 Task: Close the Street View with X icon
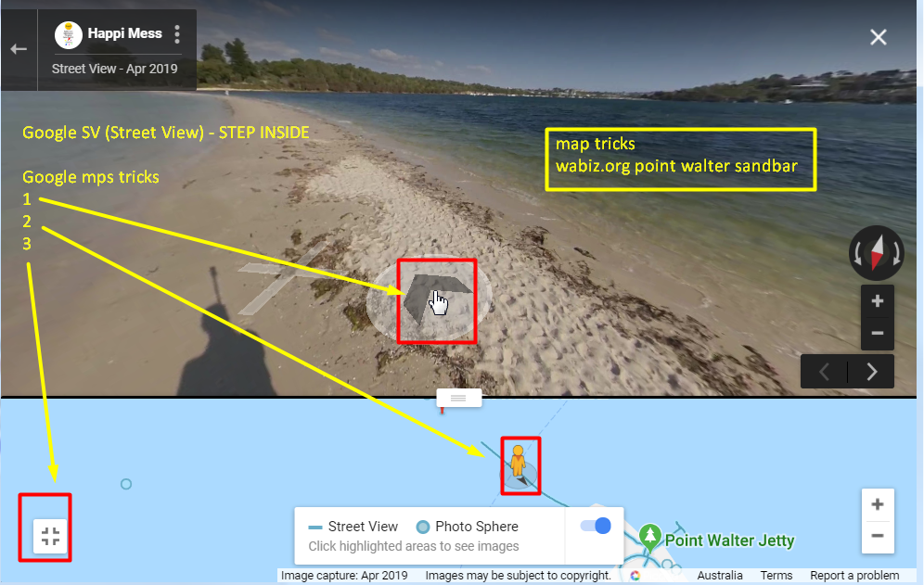[878, 37]
